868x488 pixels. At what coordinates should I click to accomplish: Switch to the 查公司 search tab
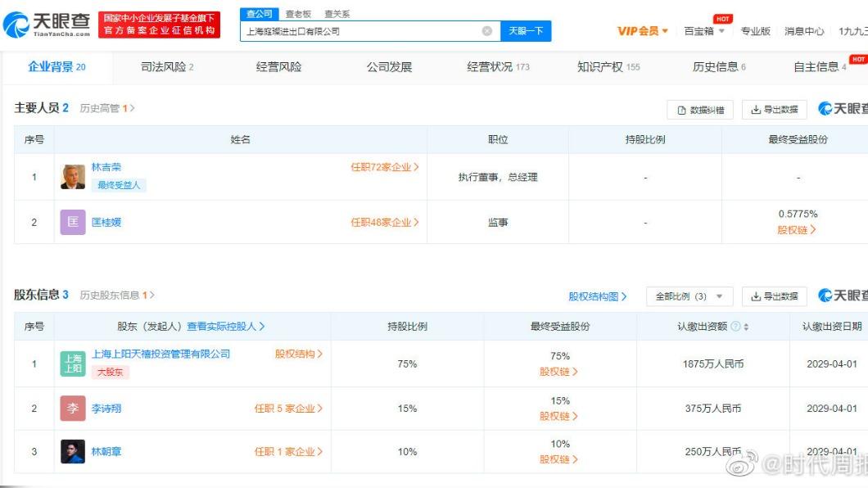[x=259, y=14]
